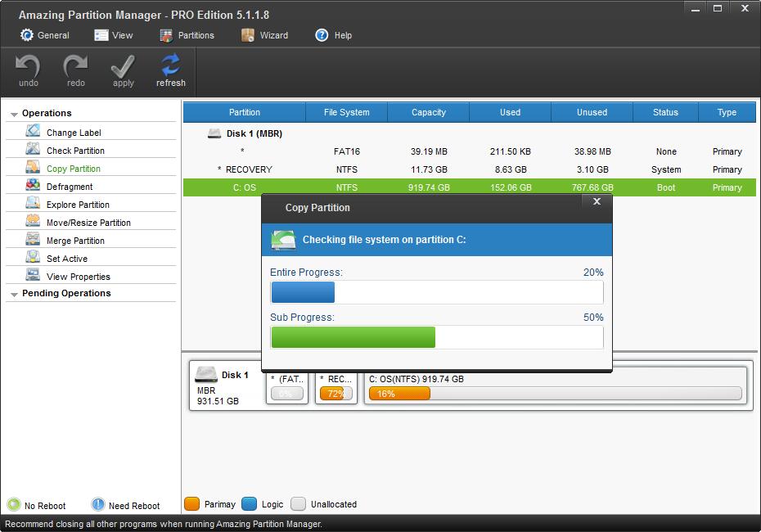Click the Disk 1 (MBR) drive icon in table
Screen dimensions: 761x532
pyautogui.click(x=214, y=133)
